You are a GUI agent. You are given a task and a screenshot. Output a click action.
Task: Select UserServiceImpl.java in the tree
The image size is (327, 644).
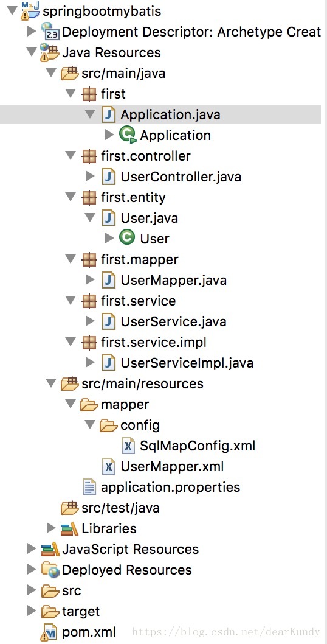pyautogui.click(x=187, y=363)
